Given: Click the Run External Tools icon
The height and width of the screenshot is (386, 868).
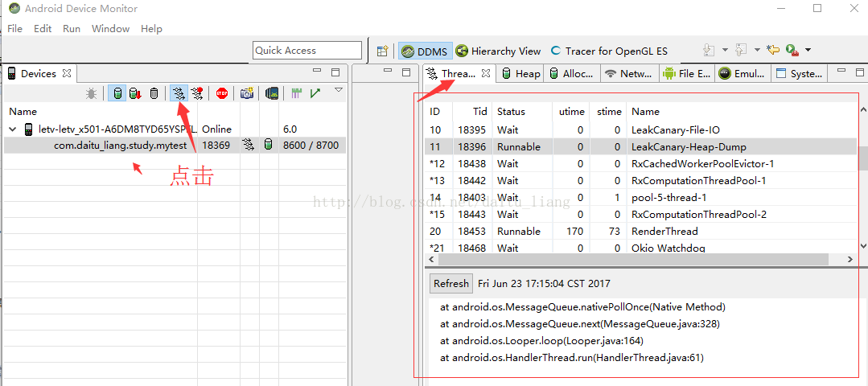Looking at the screenshot, I should tap(792, 51).
